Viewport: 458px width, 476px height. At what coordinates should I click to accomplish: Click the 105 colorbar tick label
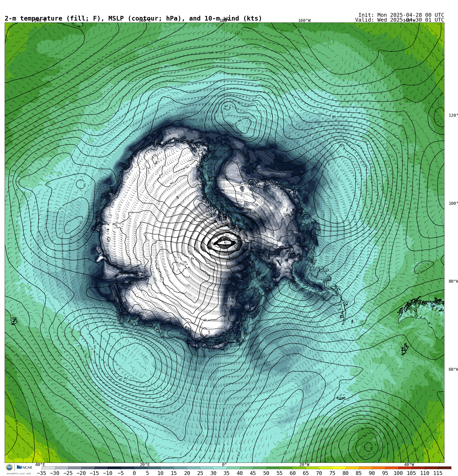411,473
